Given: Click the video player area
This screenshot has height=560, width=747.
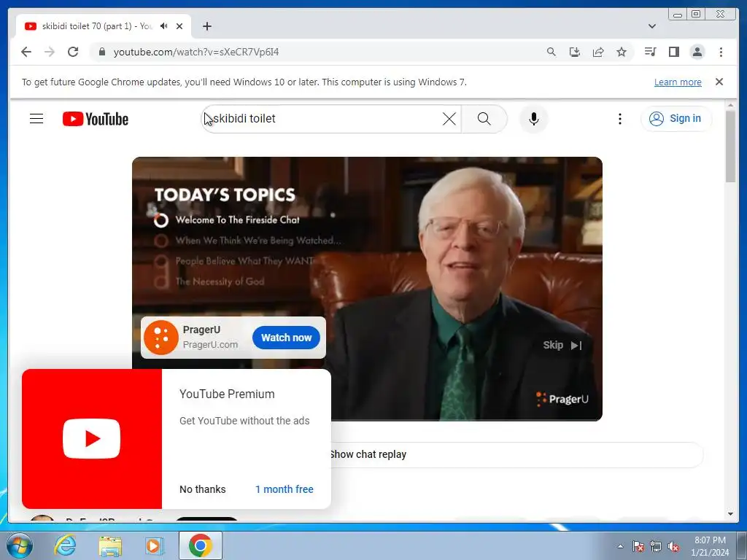Looking at the screenshot, I should (x=367, y=289).
